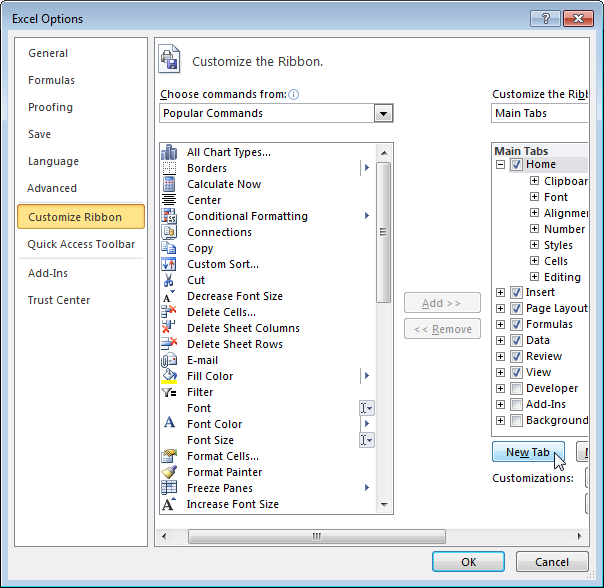Uncheck the Review tab checkbox
This screenshot has height=588, width=604.
tap(516, 356)
